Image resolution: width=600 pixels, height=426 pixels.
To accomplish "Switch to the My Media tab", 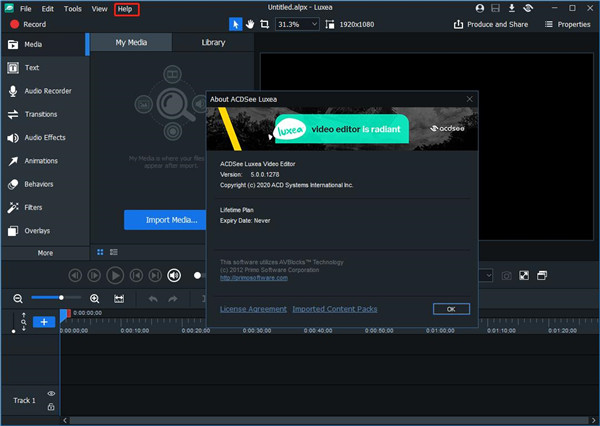I will point(131,42).
